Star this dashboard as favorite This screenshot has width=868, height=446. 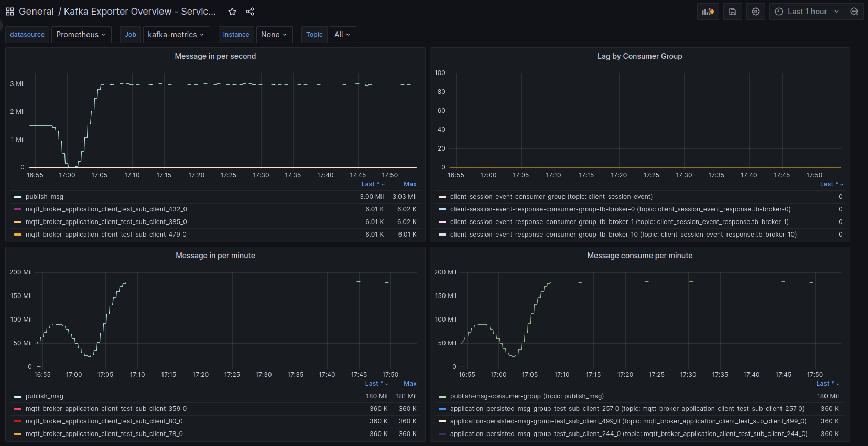232,12
